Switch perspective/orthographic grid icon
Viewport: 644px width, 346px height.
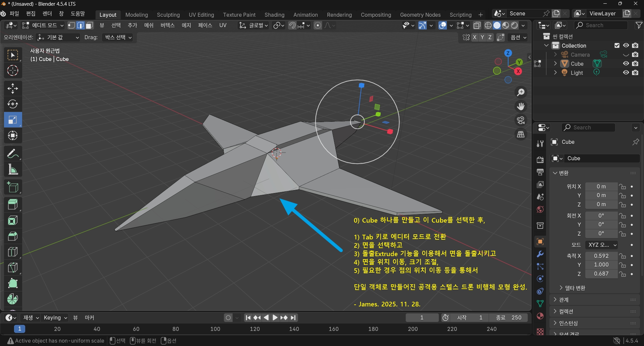521,134
